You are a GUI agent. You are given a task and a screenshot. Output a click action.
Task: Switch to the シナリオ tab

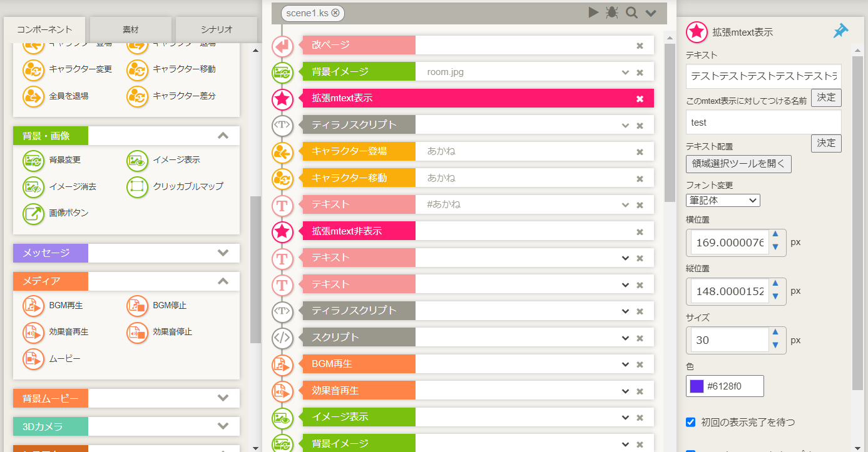tap(217, 29)
